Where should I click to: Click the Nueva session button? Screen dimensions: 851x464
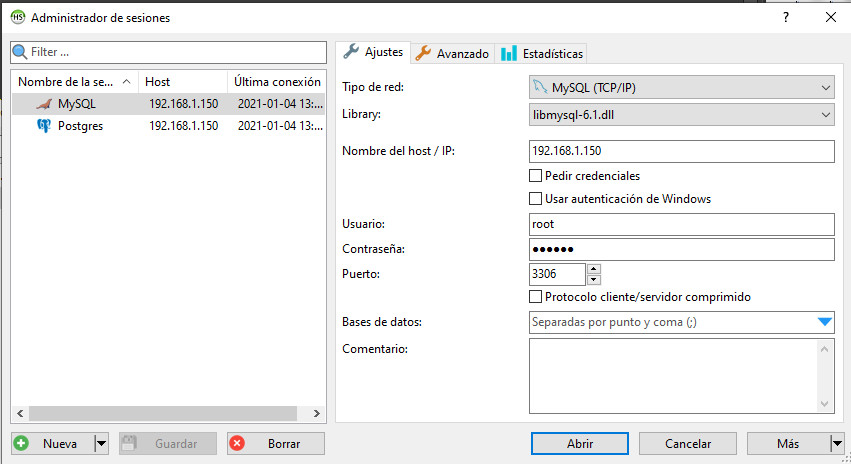coord(53,443)
